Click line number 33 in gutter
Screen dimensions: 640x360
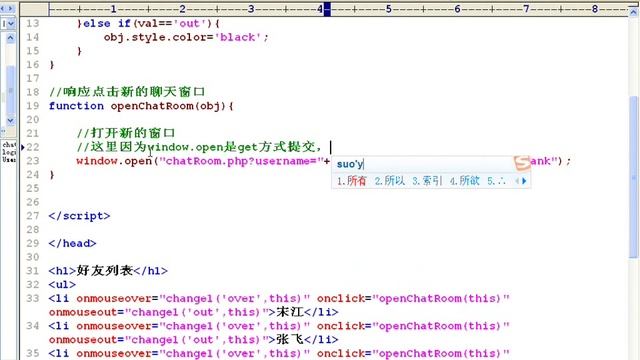click(x=33, y=298)
